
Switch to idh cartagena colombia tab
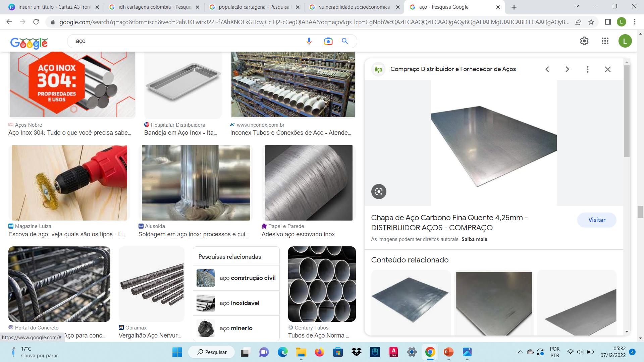(154, 7)
